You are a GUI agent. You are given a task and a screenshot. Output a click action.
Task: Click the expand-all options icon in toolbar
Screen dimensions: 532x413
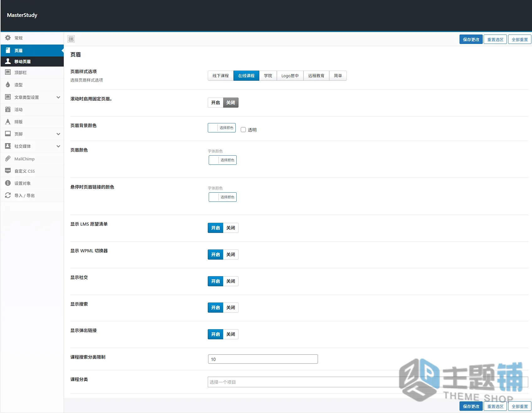point(71,39)
